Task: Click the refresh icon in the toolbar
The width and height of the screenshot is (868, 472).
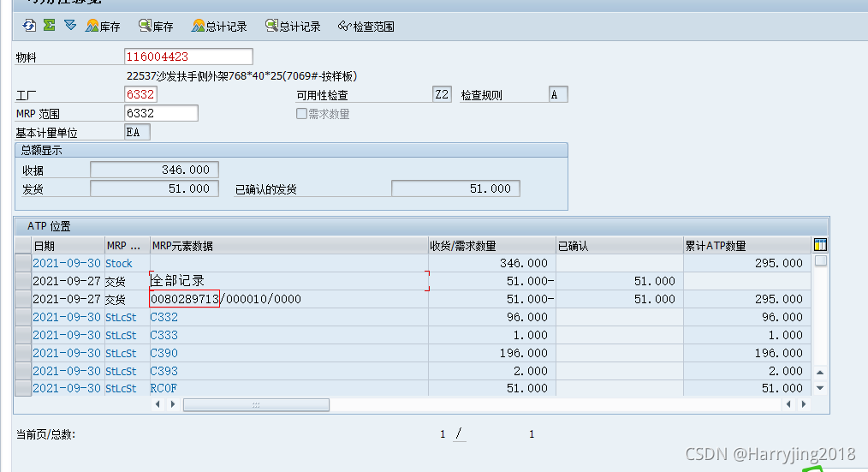Action: point(29,26)
